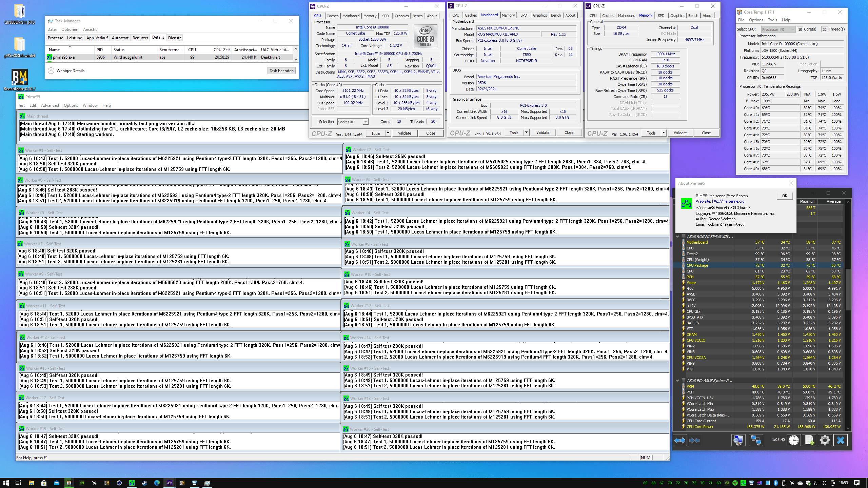Click Name column sort arrow in Task-Manager
Screen dimensions: 868x488
click(x=70, y=46)
